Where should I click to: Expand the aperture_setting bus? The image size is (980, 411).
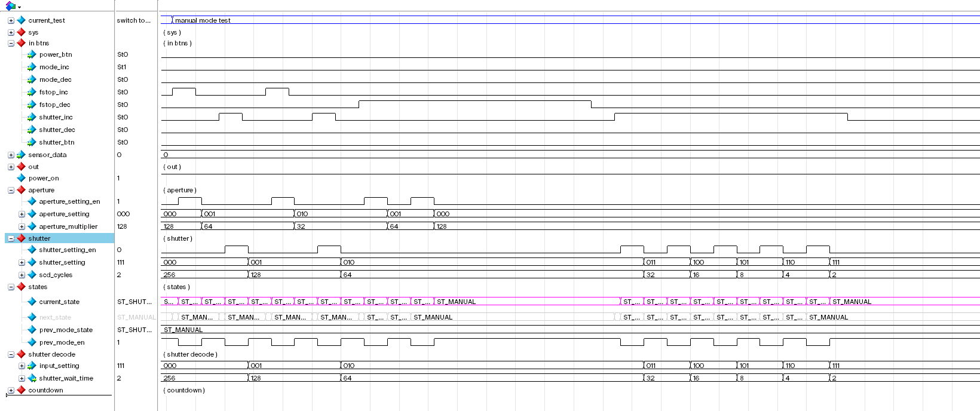22,214
